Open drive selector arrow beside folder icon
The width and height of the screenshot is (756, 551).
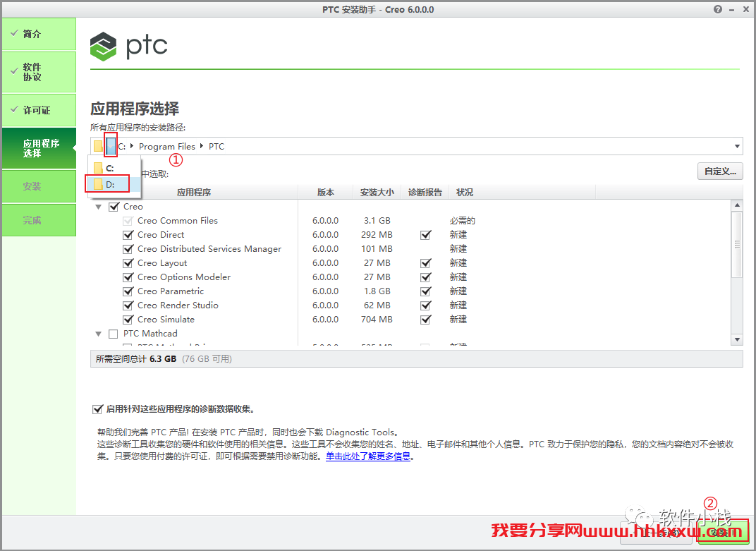(111, 146)
